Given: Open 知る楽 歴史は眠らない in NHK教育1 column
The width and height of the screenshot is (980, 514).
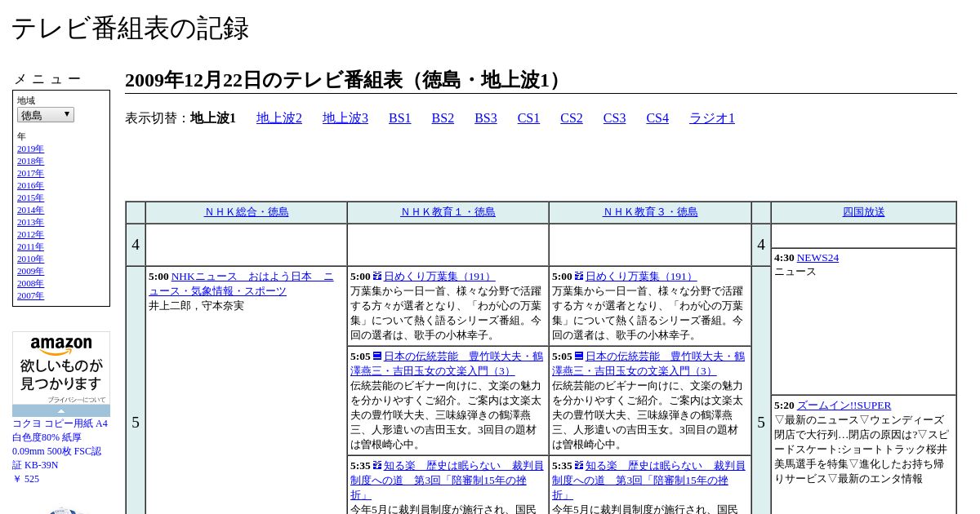Looking at the screenshot, I should [x=447, y=480].
